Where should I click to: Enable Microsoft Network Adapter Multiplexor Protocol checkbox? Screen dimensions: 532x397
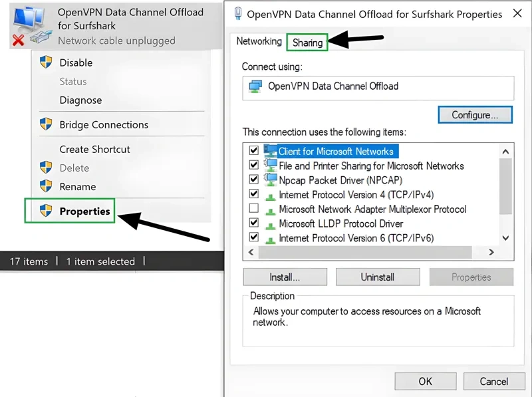click(254, 208)
